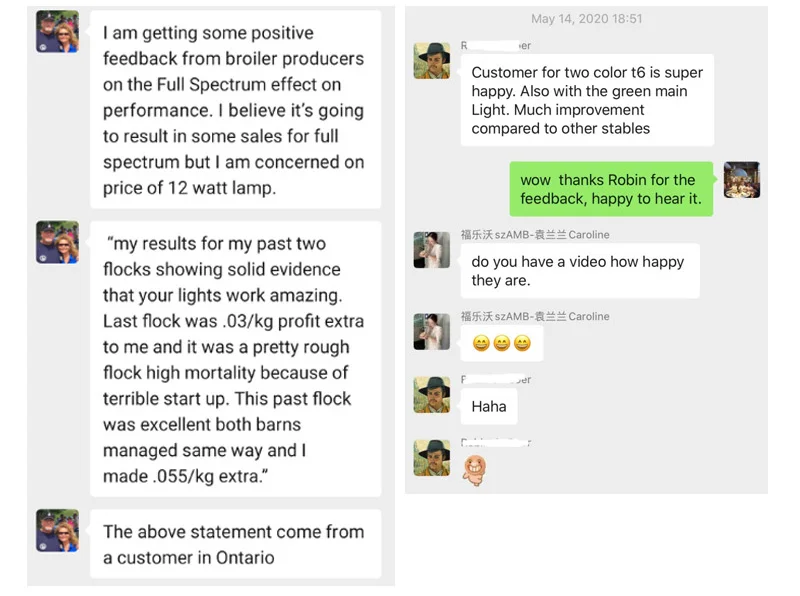The width and height of the screenshot is (800, 596).
Task: Click the Caroline sender name above the video question
Action: (535, 235)
